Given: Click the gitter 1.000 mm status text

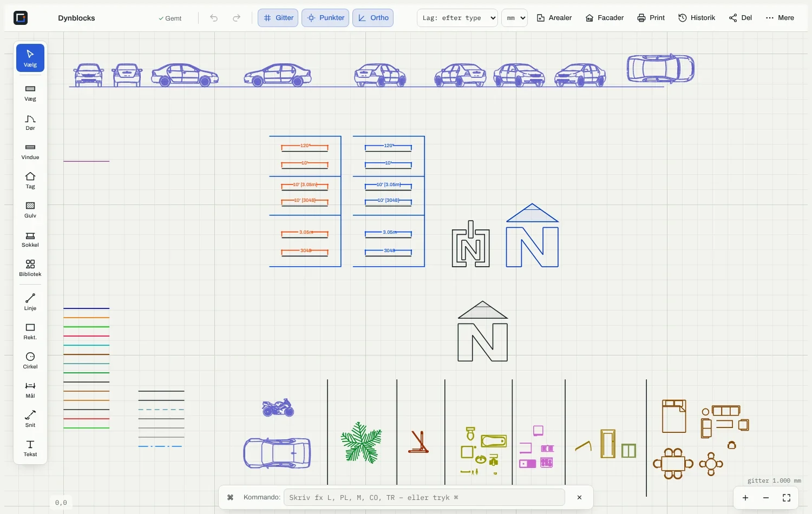Looking at the screenshot, I should pyautogui.click(x=774, y=480).
